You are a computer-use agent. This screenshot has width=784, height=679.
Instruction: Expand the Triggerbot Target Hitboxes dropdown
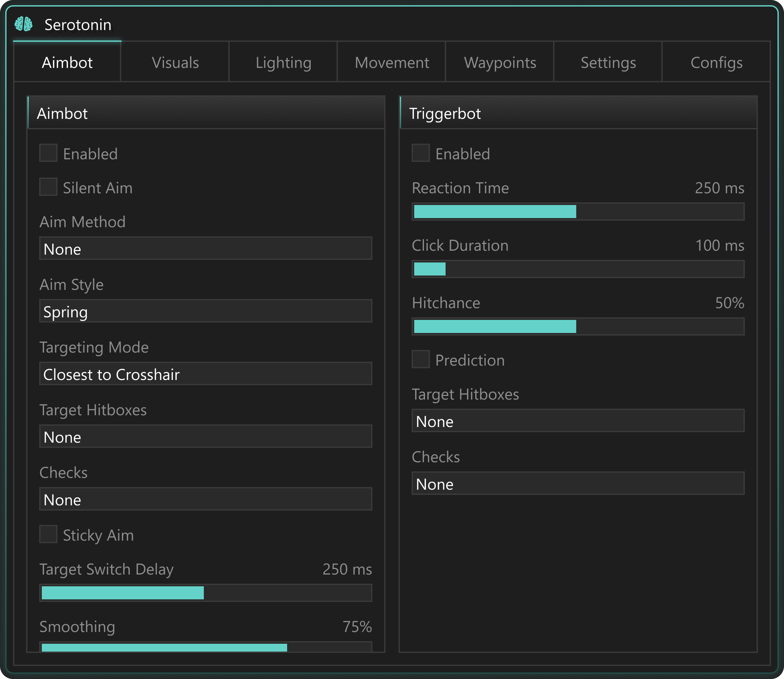[x=578, y=420]
